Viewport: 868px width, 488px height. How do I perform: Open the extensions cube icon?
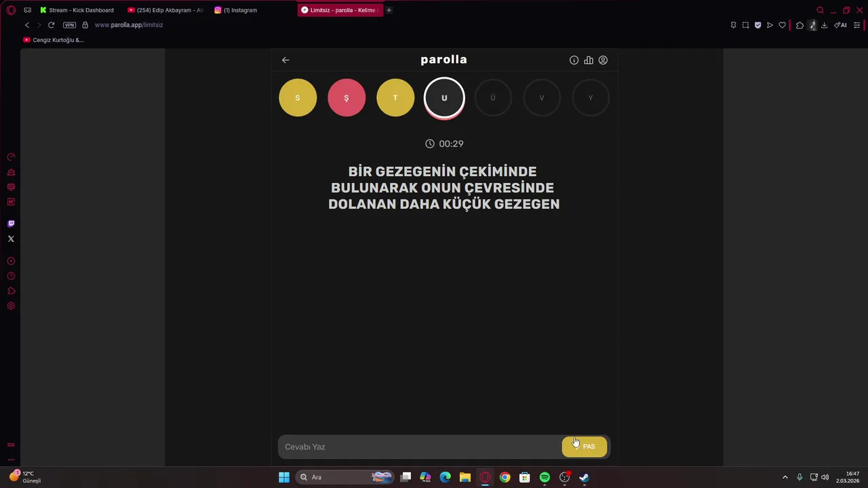(x=800, y=25)
